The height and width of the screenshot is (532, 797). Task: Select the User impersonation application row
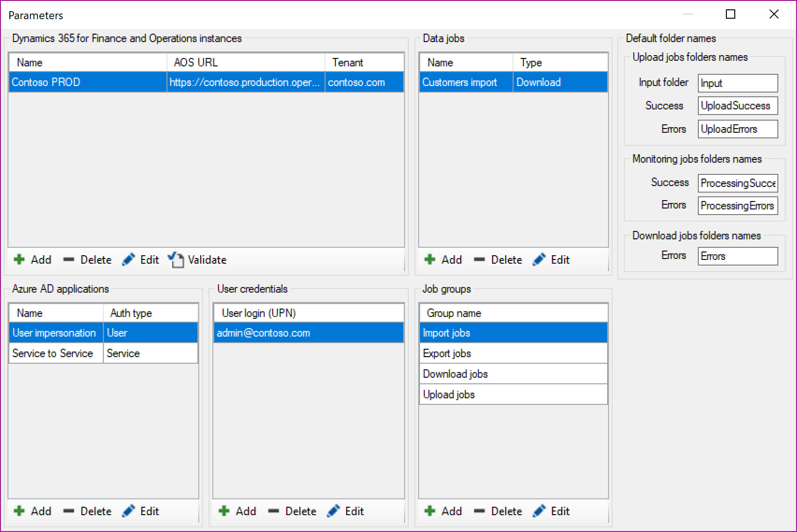pos(103,333)
